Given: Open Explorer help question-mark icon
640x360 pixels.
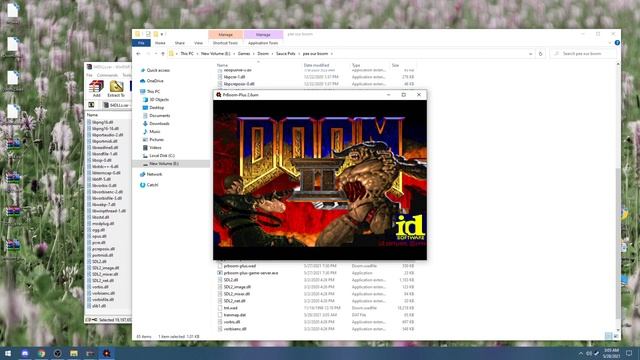Looking at the screenshot, I should pyautogui.click(x=617, y=42).
